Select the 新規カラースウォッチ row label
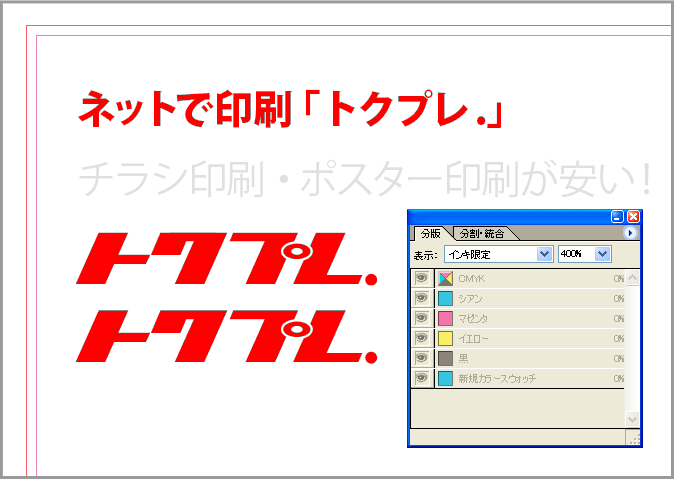 497,378
